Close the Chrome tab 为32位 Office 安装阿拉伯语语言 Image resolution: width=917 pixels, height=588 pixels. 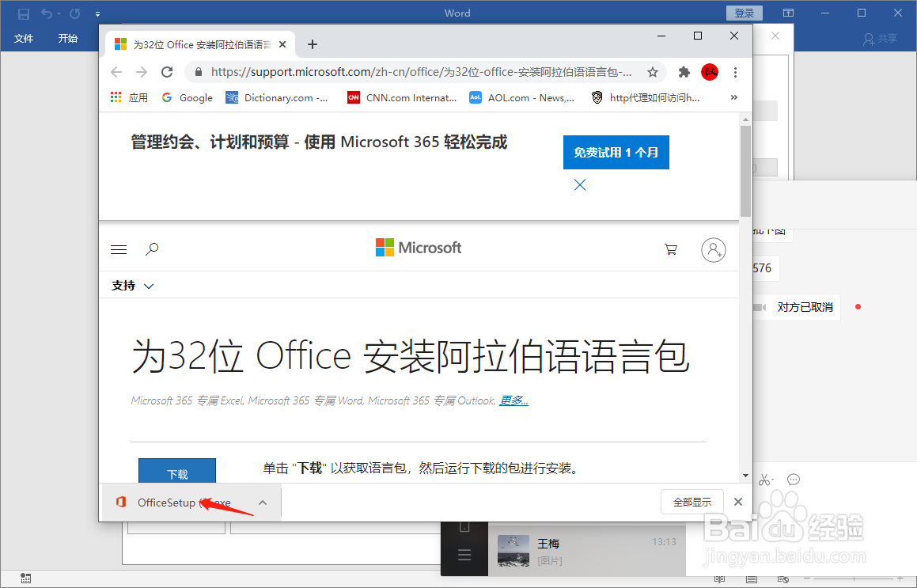[282, 44]
